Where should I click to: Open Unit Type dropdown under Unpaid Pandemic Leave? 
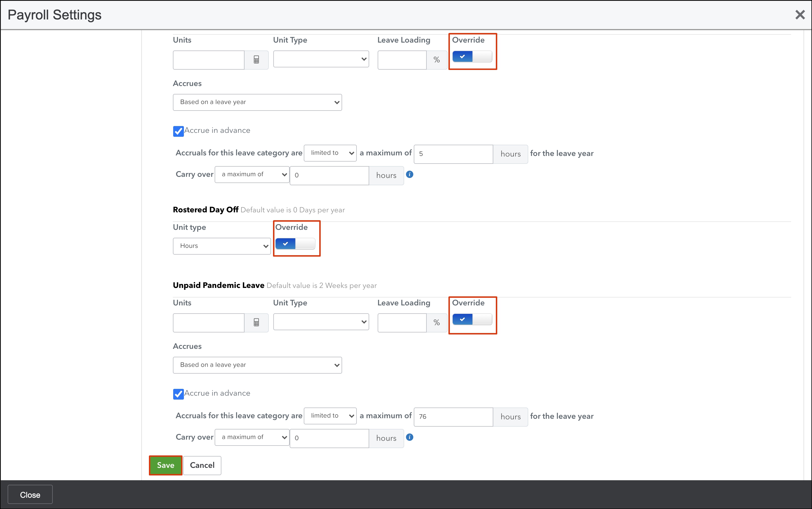coord(321,322)
